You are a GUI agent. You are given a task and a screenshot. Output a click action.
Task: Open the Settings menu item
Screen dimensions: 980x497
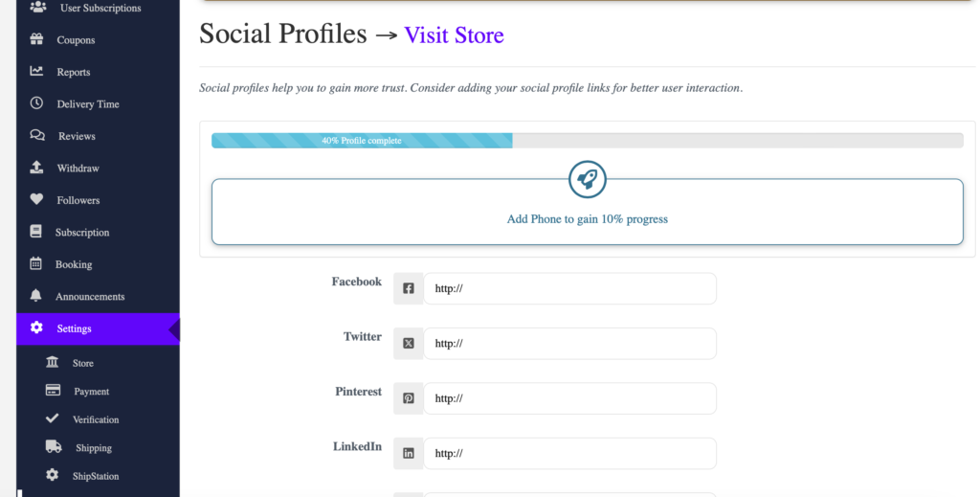tap(99, 328)
